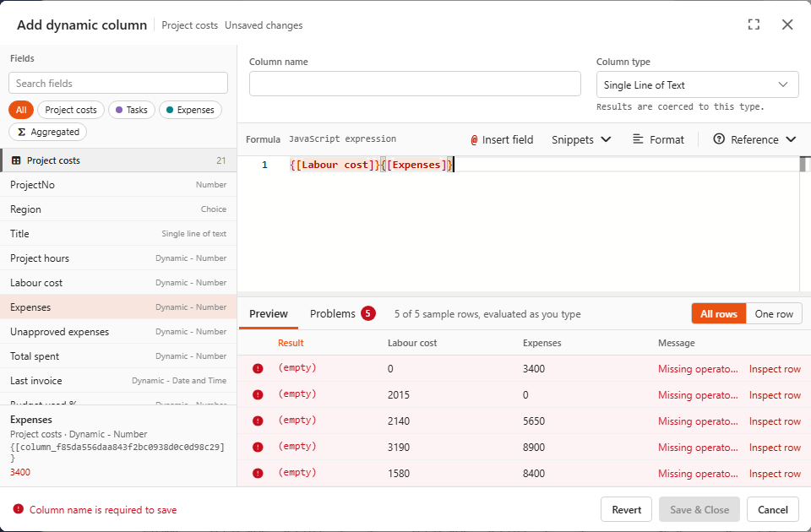Inspect row with Labour cost 2015
The height and width of the screenshot is (532, 811).
click(x=775, y=395)
